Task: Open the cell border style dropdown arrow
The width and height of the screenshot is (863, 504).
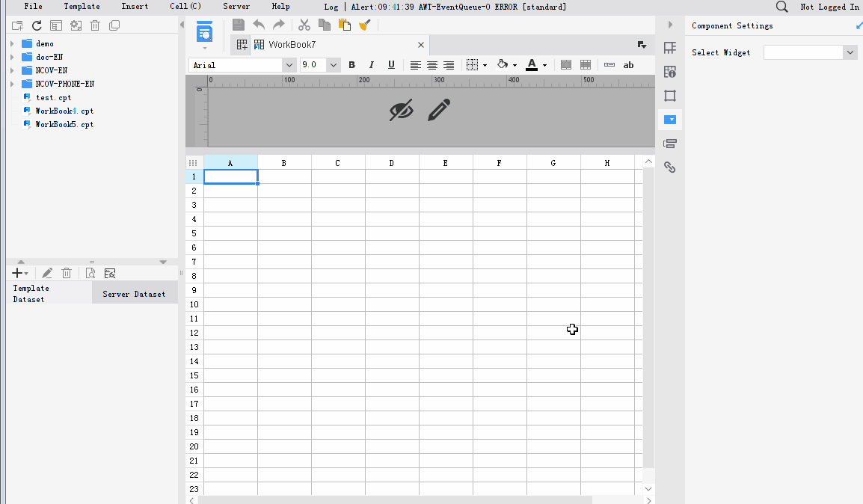Action: (x=485, y=66)
